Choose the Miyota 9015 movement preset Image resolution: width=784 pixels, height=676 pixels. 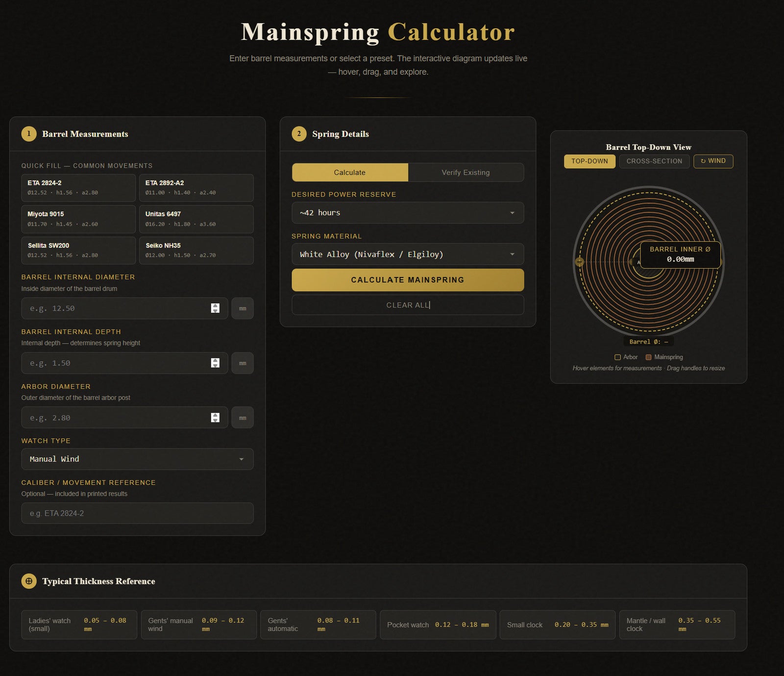[x=78, y=219]
